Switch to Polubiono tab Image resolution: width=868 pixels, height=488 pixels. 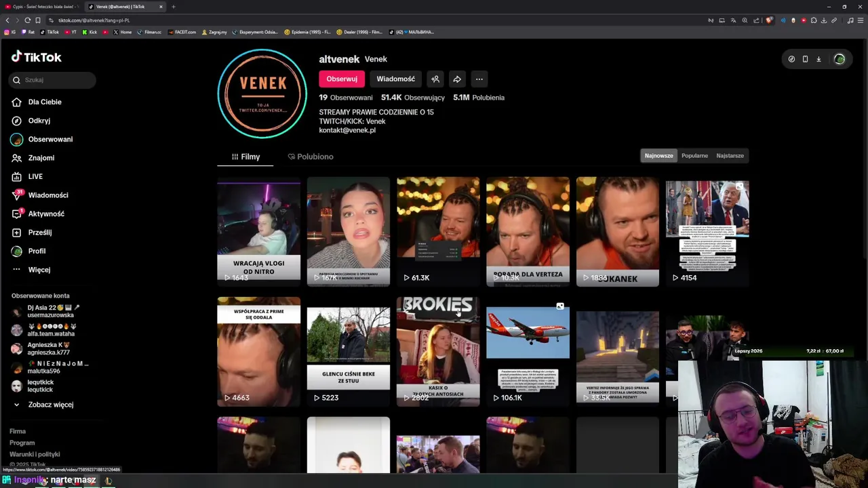coord(310,157)
